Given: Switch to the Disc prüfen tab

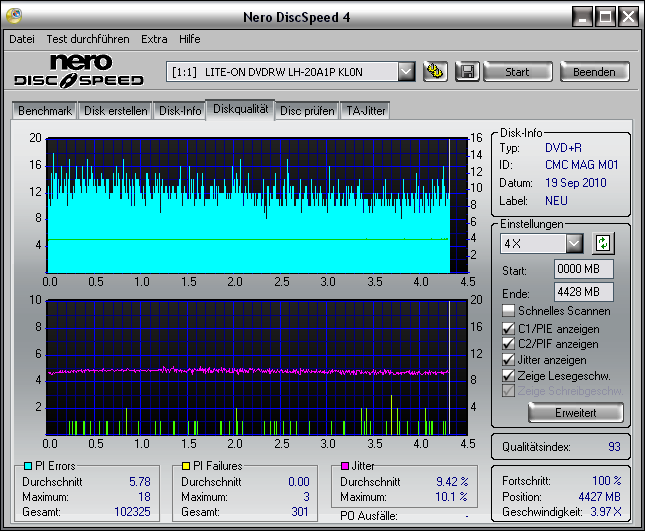Looking at the screenshot, I should point(307,111).
